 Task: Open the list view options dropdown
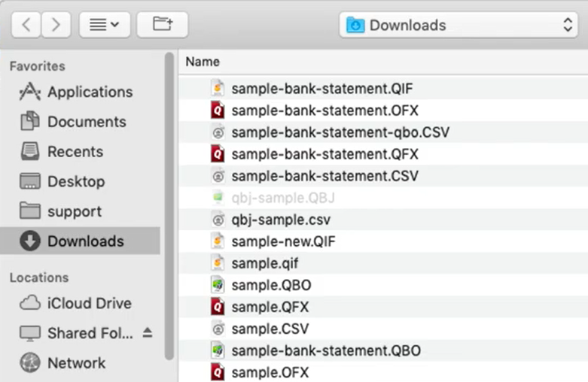point(105,25)
